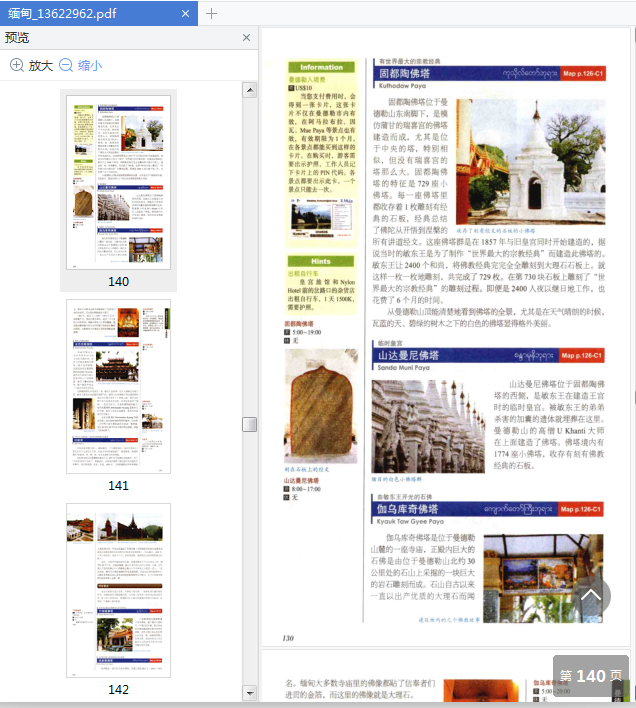Click the 8:00~17:00 opening hours text

tap(306, 489)
